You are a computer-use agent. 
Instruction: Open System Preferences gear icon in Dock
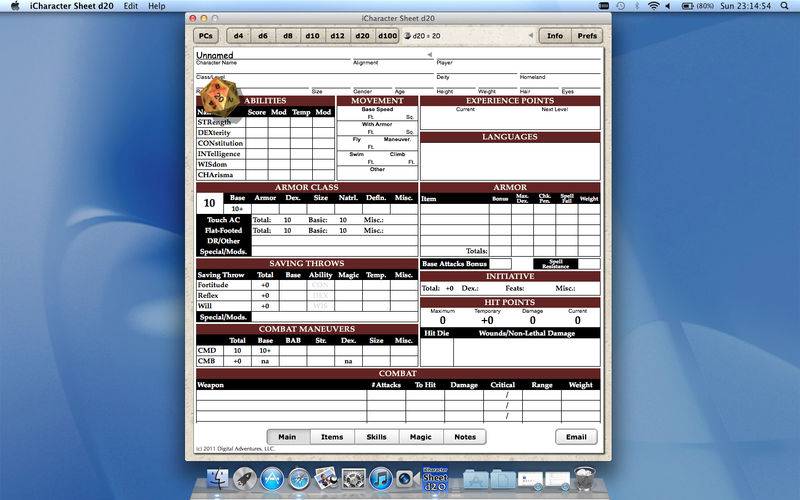[353, 479]
